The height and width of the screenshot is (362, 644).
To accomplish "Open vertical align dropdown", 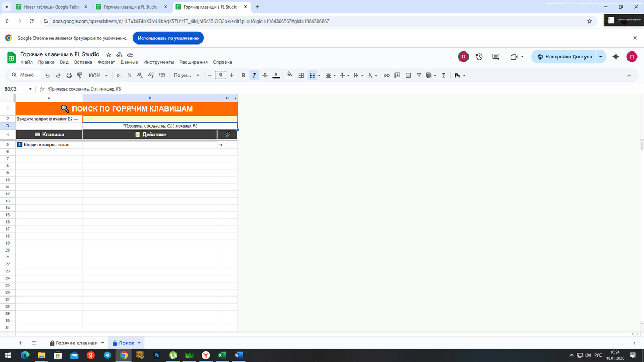I will pos(344,75).
